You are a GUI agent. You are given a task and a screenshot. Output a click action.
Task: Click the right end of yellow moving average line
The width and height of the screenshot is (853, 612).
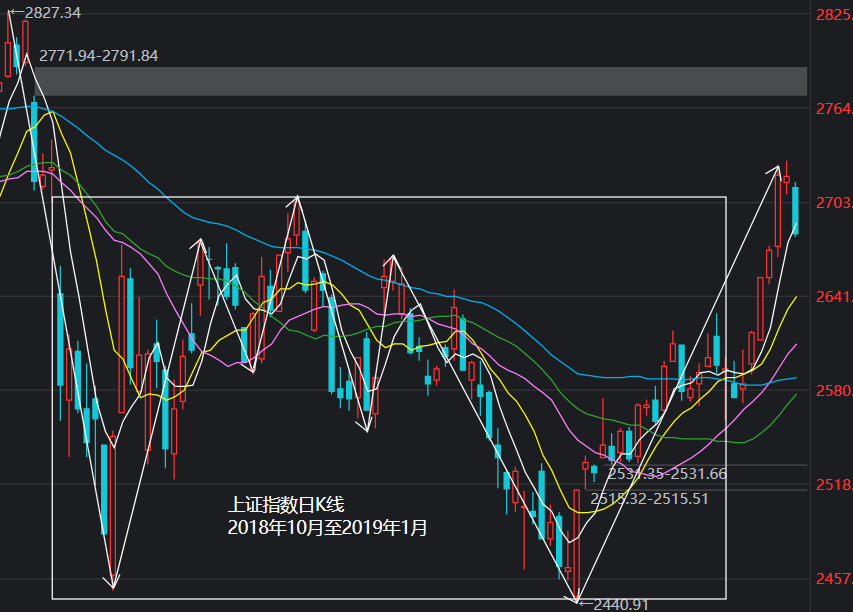[x=796, y=297]
